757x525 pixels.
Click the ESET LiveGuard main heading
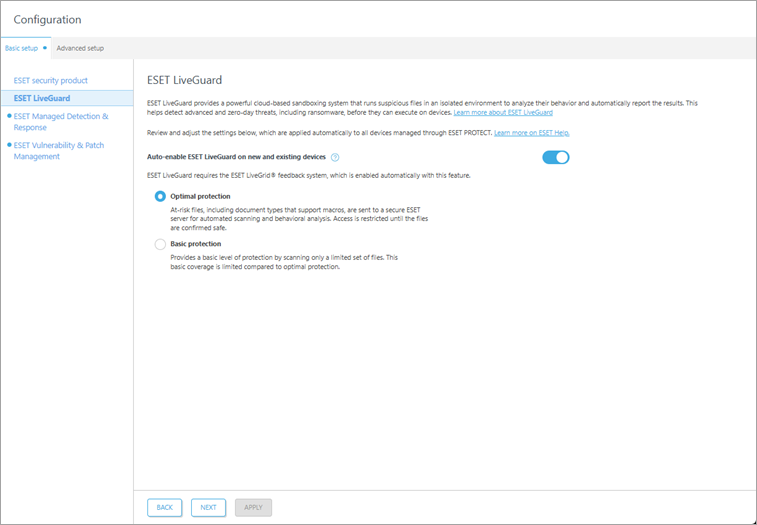pos(184,80)
